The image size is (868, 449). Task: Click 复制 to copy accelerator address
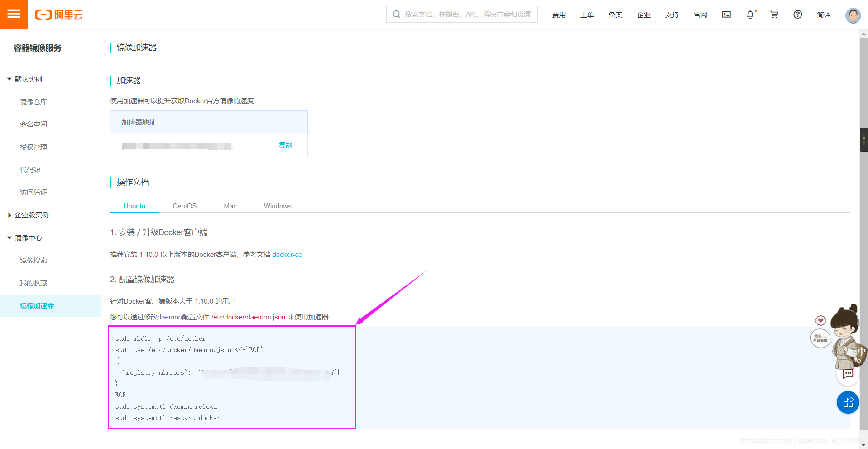[285, 145]
